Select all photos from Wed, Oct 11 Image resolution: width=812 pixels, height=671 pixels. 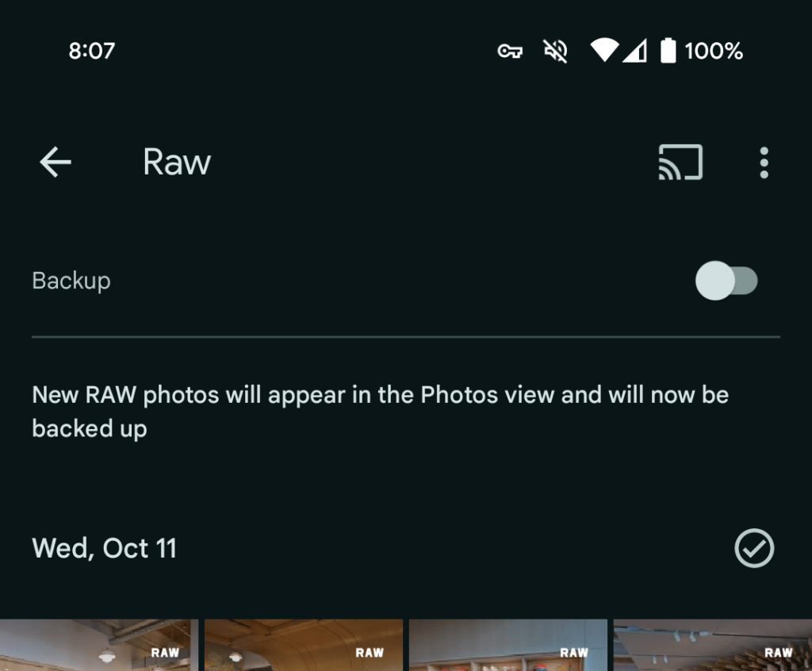click(x=754, y=548)
